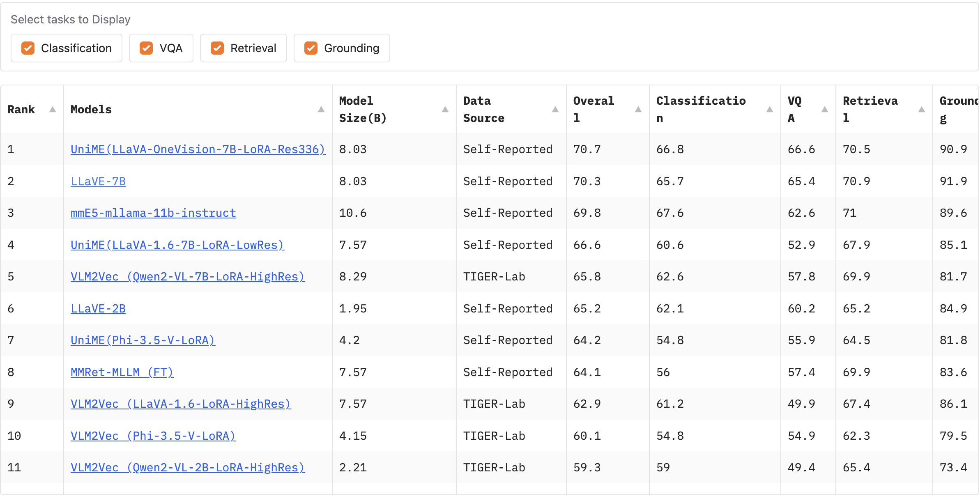
Task: Open the UniME(LLaVA-OneVision-7B-LoRA-Res336) model link
Action: click(198, 149)
